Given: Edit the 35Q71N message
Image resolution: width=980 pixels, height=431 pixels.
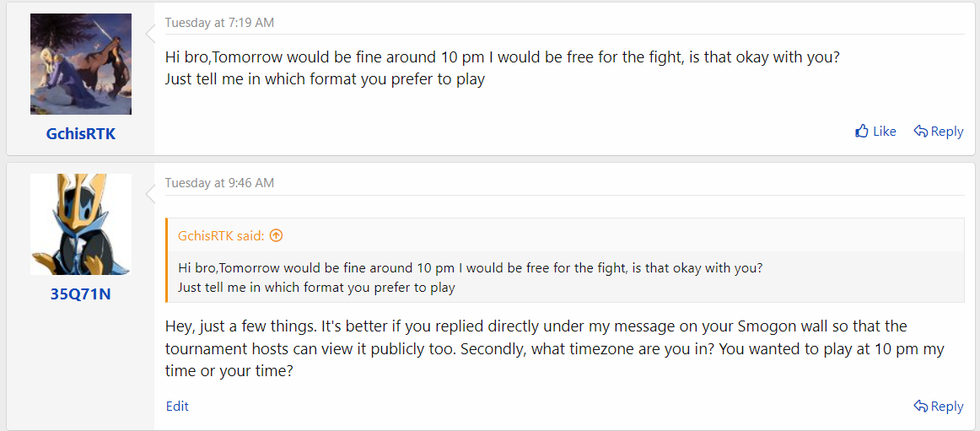Looking at the screenshot, I should (177, 406).
